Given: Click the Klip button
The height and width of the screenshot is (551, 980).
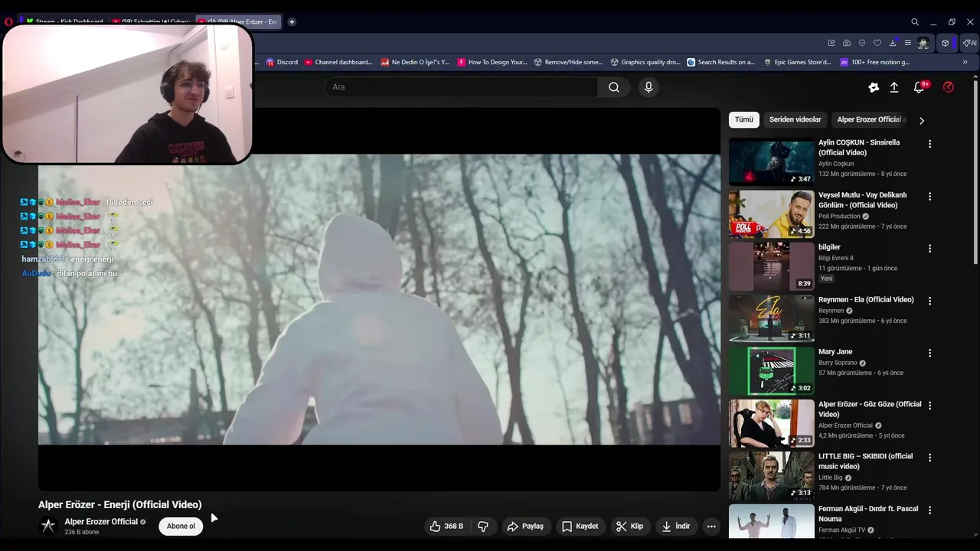Looking at the screenshot, I should point(630,527).
